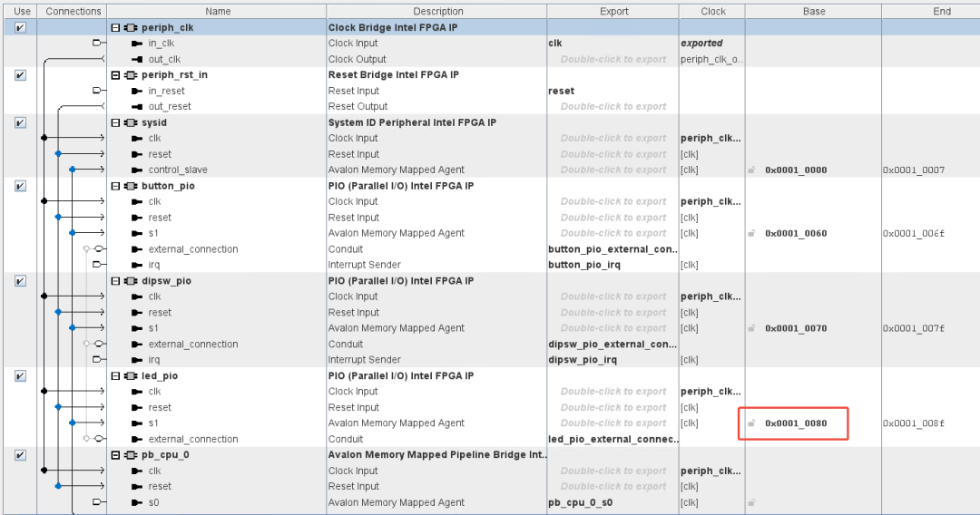Collapse the pb_cpu_0 tree node

115,455
